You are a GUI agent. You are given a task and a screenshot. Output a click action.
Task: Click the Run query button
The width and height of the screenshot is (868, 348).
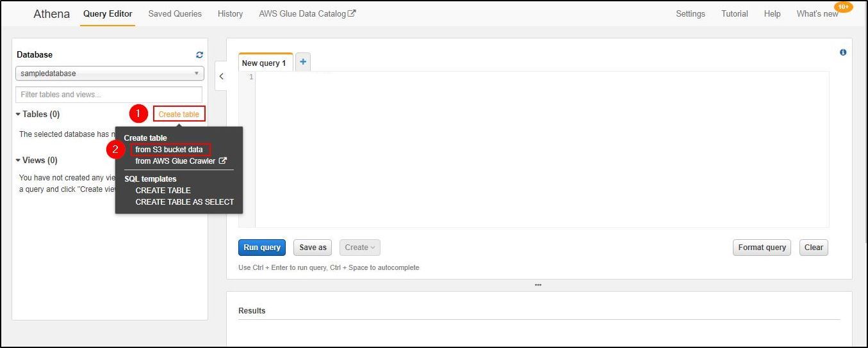click(x=262, y=248)
